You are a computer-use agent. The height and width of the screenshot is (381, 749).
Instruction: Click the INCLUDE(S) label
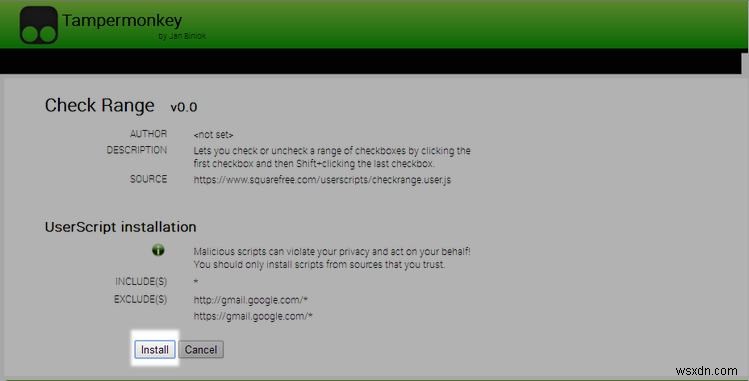coord(141,282)
